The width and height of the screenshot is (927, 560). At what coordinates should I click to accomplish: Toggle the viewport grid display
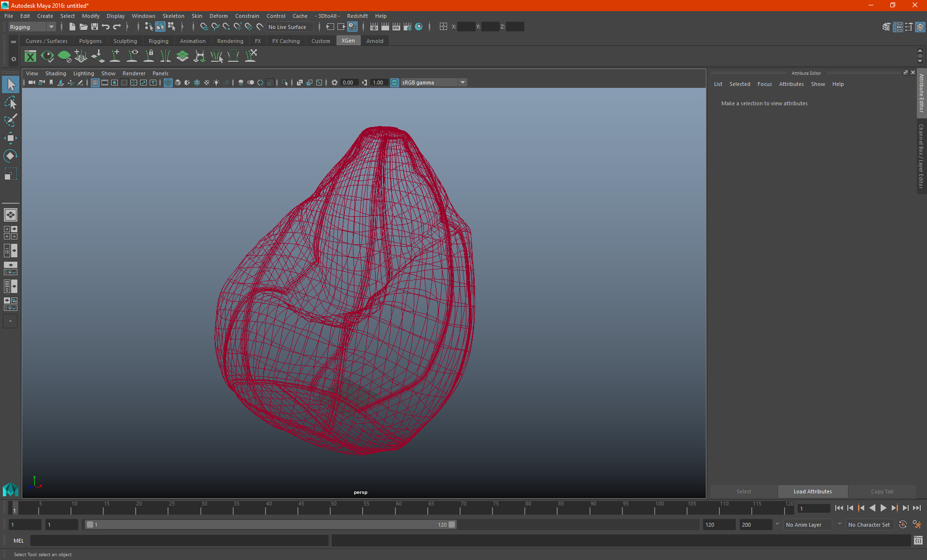(x=95, y=83)
